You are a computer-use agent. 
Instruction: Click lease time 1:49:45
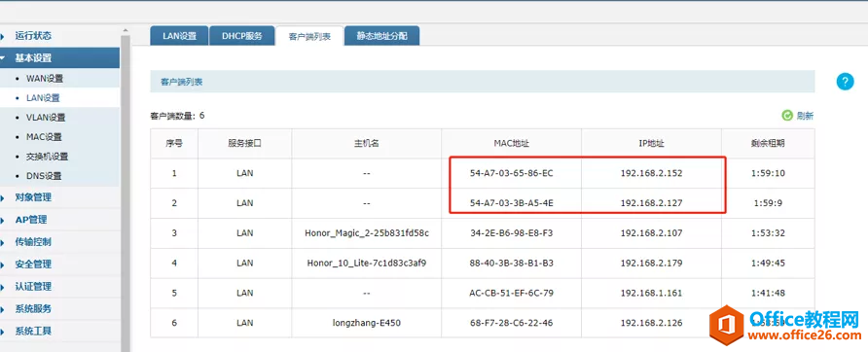coord(768,263)
